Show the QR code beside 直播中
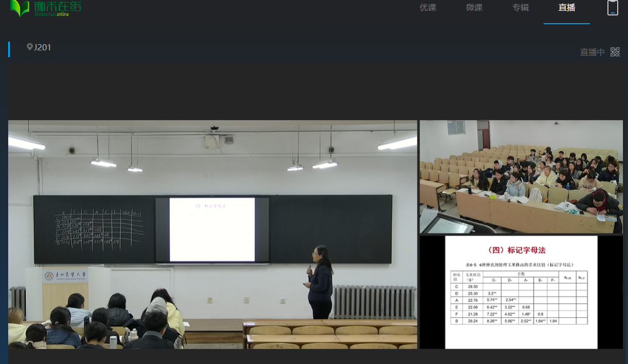628x364 pixels. 615,52
